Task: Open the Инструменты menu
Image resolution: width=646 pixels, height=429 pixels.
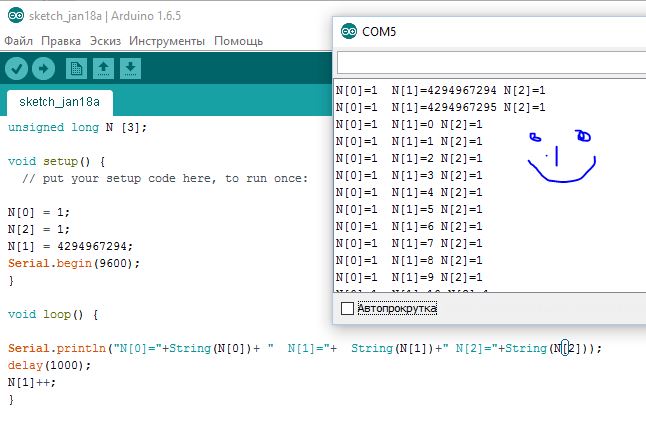Action: point(167,41)
